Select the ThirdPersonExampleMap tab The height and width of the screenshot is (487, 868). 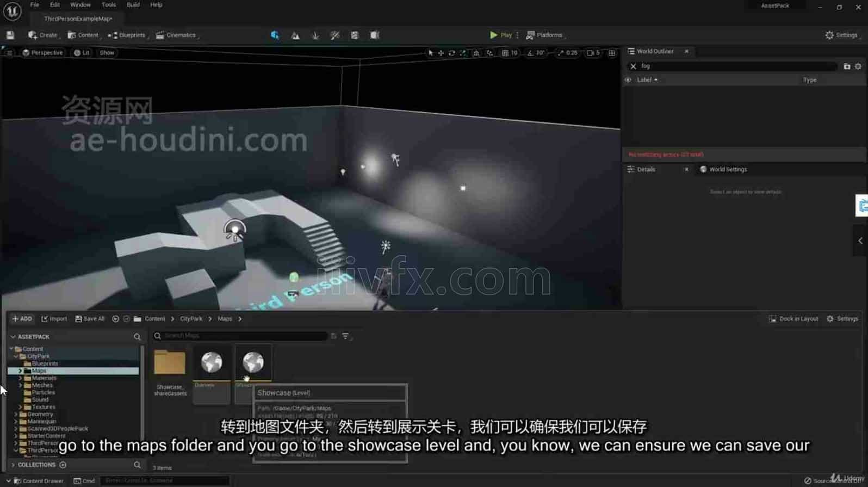(78, 19)
